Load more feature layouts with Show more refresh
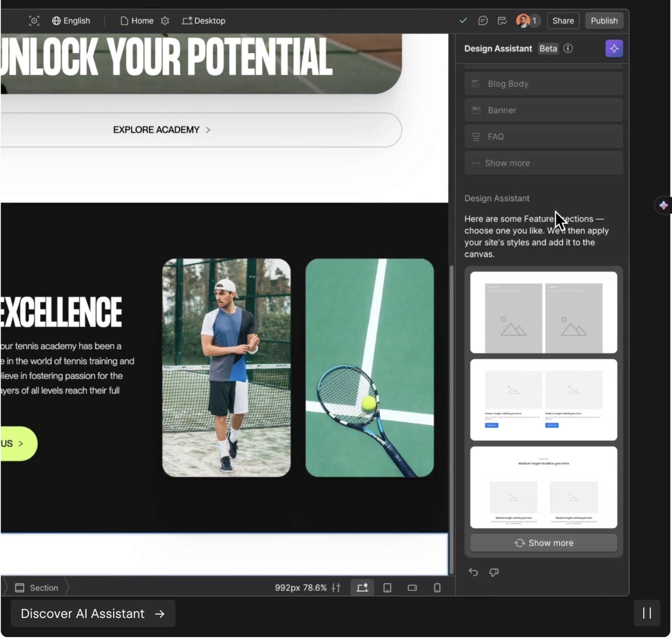The height and width of the screenshot is (640, 672). pos(544,543)
